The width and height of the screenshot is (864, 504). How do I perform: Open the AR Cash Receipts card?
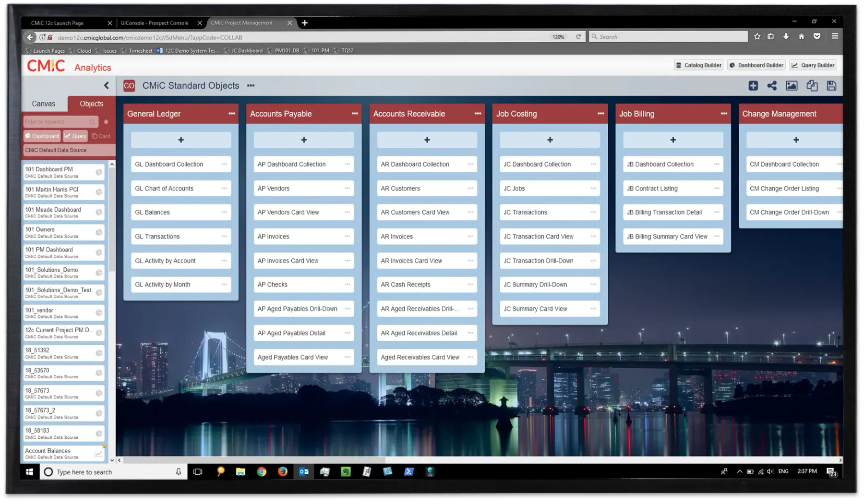click(427, 285)
